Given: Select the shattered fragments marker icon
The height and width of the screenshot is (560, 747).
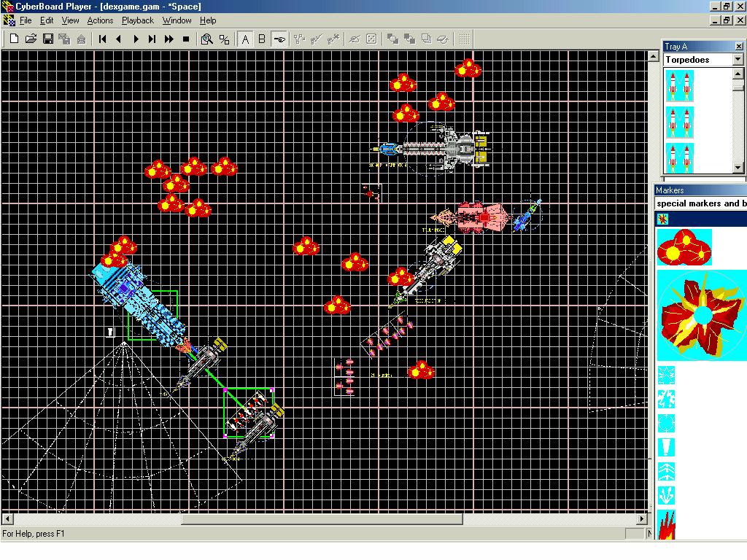Looking at the screenshot, I should click(x=666, y=399).
